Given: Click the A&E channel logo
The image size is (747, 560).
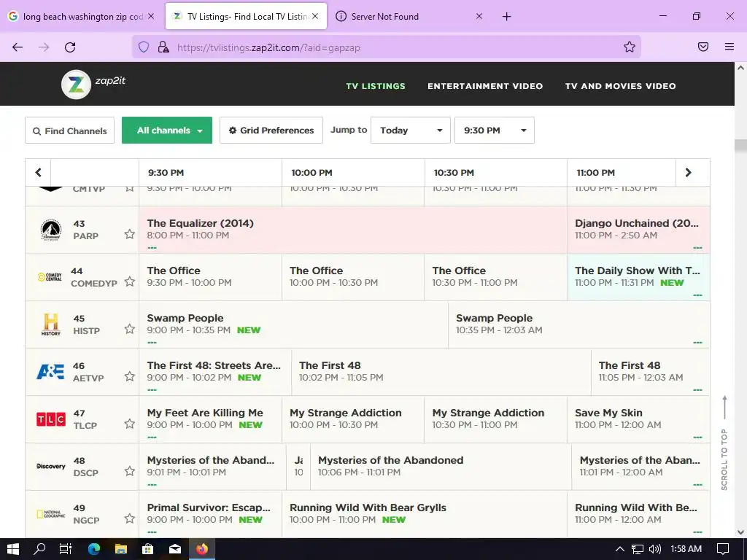Looking at the screenshot, I should click(x=50, y=371).
